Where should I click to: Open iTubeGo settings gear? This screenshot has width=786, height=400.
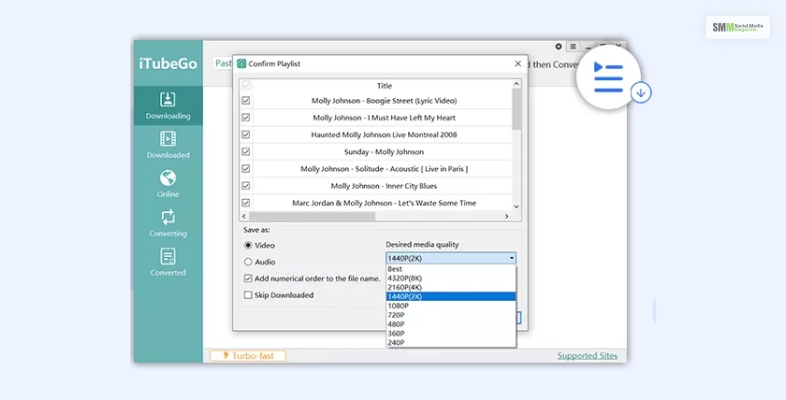click(x=558, y=47)
